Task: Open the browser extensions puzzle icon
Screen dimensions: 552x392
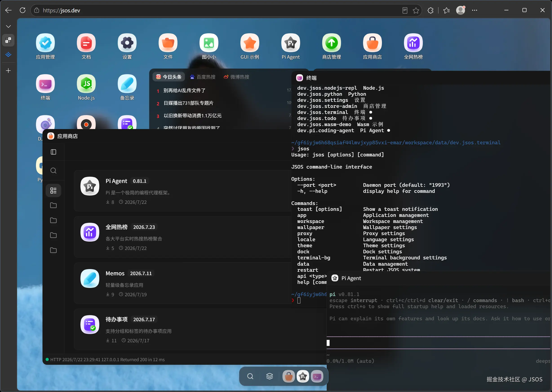Action: click(430, 10)
